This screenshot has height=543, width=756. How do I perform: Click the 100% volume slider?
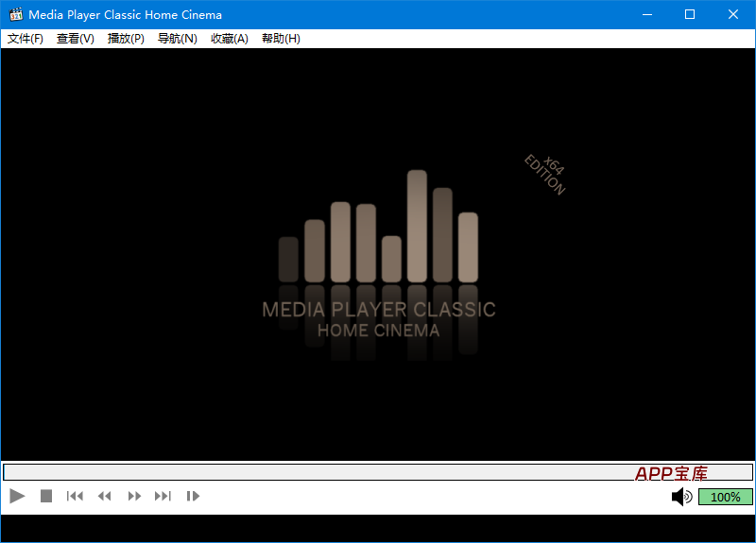pos(726,497)
